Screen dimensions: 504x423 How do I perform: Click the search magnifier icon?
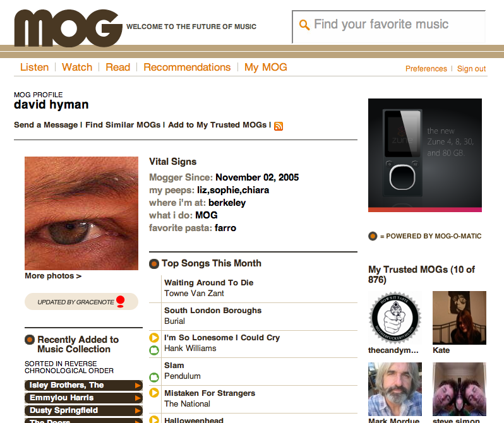(x=304, y=25)
